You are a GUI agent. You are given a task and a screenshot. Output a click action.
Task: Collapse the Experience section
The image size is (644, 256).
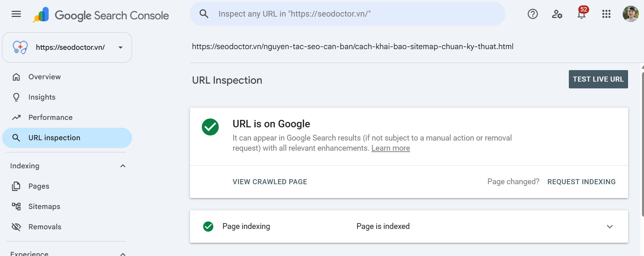coord(123,254)
